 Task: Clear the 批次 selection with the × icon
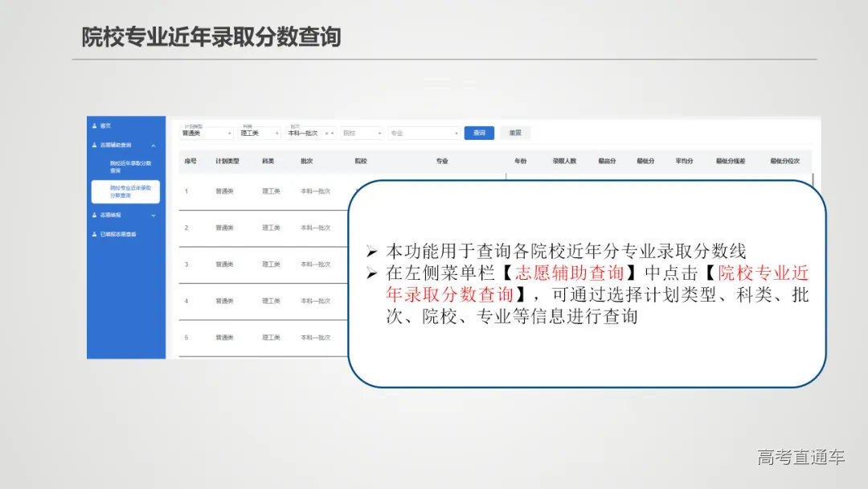326,133
